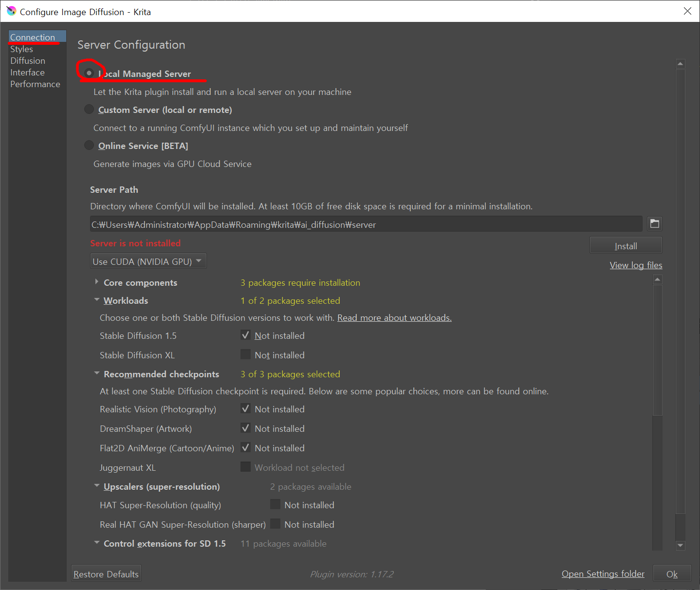Click '3 packages require installation' text
The image size is (700, 590).
[x=300, y=282]
